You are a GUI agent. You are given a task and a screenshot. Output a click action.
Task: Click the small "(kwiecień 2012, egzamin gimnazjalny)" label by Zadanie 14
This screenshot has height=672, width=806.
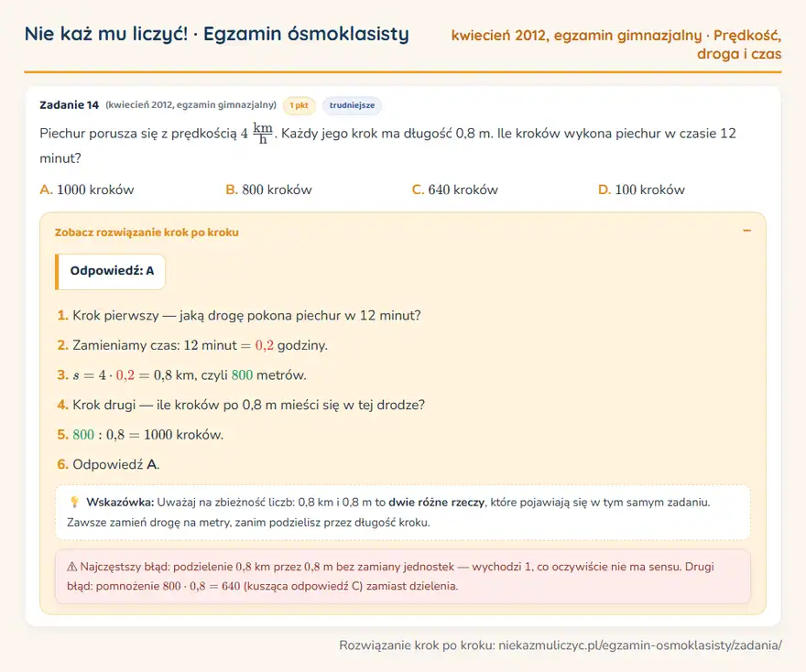(x=191, y=104)
